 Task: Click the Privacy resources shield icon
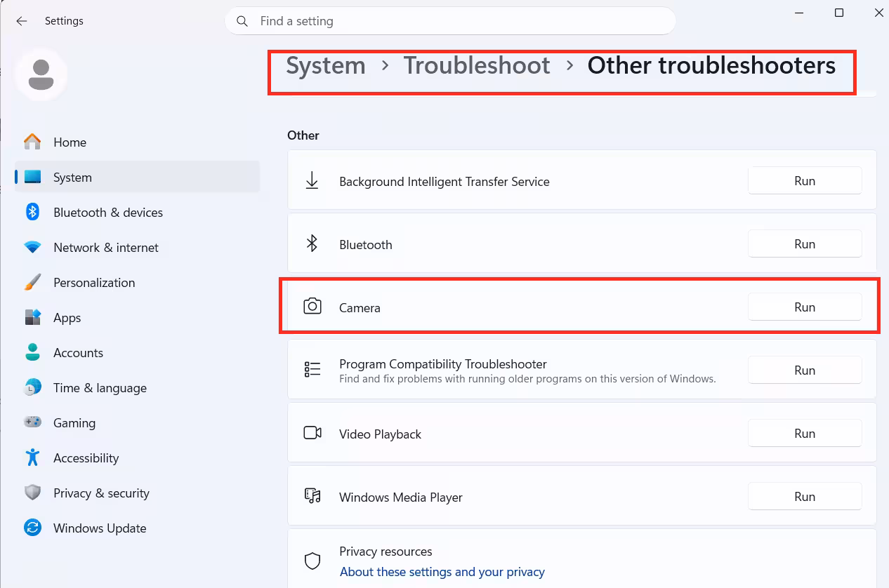[x=312, y=561]
